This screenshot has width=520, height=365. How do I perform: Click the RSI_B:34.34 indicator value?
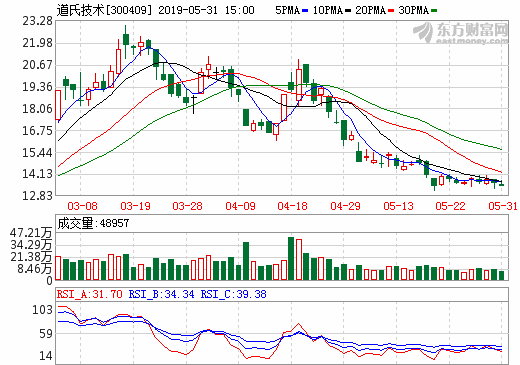tap(162, 294)
